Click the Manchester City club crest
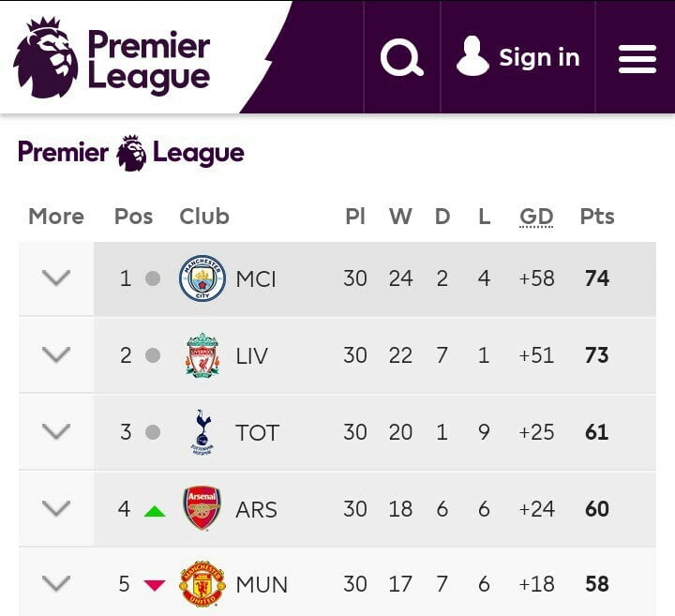The image size is (675, 616). click(202, 278)
